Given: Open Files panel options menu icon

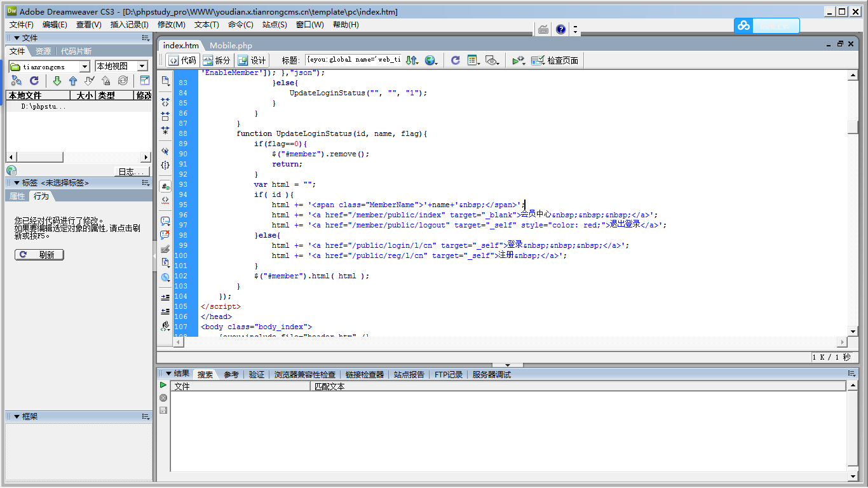Looking at the screenshot, I should [146, 38].
